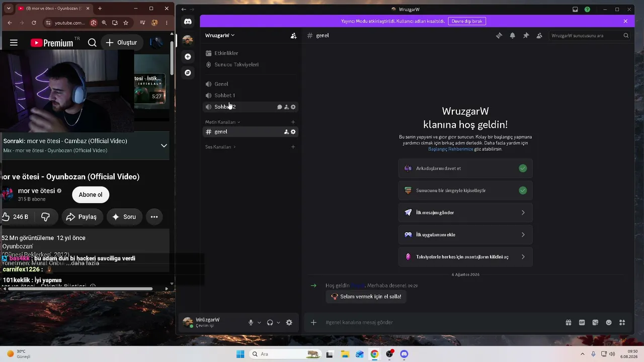Open Sunucu Takviyeleri in Discord sidebar
Screen dimensions: 644x362
[250, 65]
